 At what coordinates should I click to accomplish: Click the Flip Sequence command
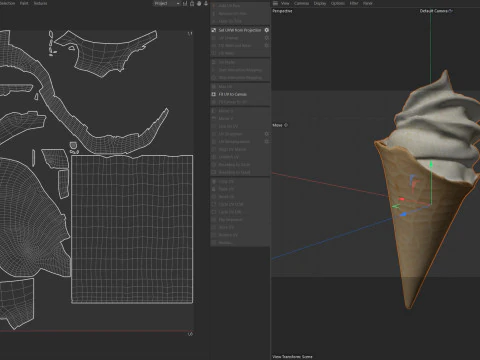[x=227, y=220]
